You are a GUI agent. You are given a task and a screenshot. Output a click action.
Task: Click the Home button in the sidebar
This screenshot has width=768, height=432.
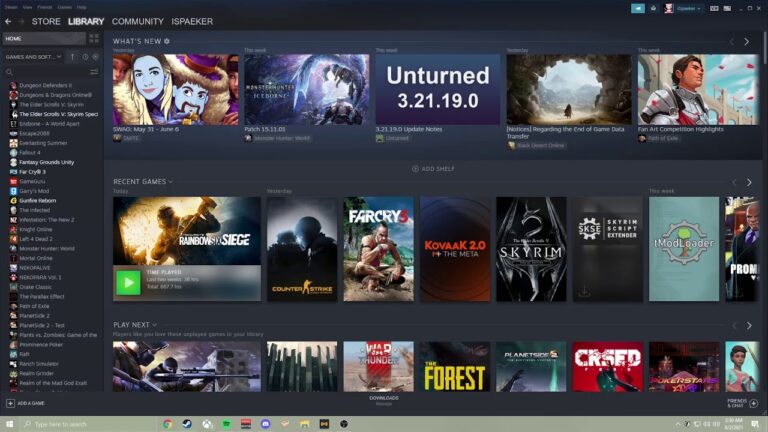click(44, 38)
